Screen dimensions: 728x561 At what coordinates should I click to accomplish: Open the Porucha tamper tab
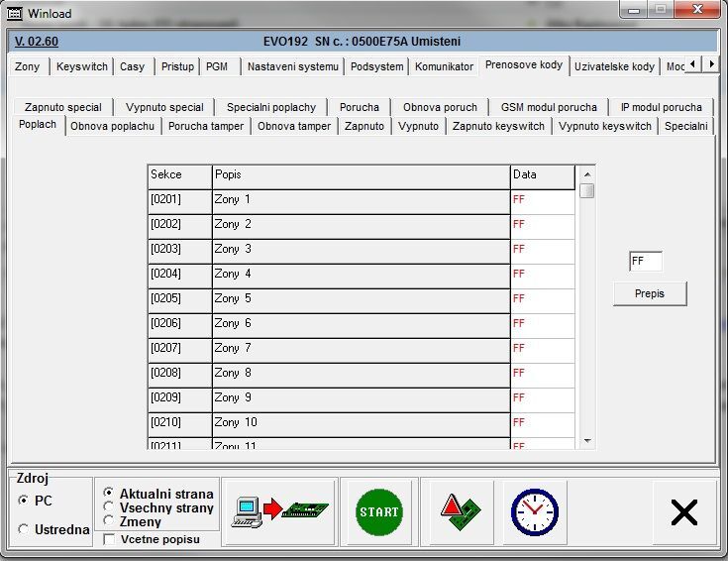coord(205,126)
